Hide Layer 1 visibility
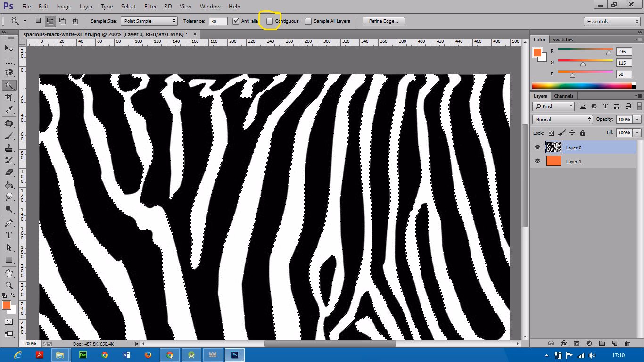 click(x=537, y=161)
